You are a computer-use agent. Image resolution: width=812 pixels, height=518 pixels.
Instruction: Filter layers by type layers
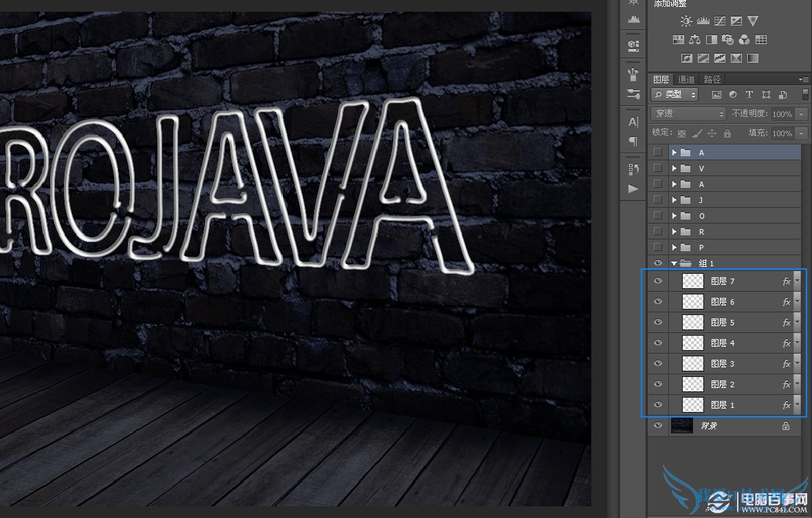[749, 94]
